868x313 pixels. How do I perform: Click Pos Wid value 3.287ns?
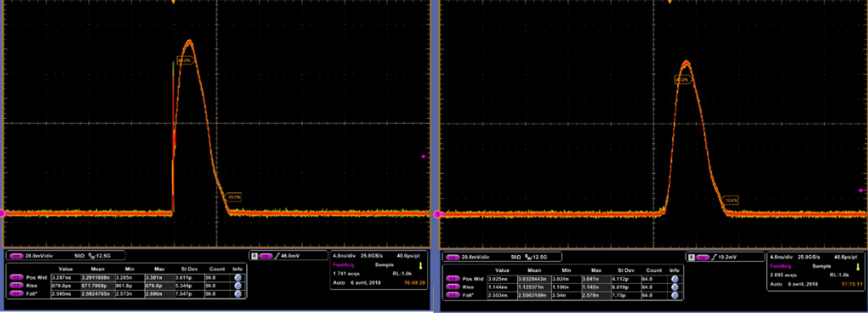(x=60, y=278)
